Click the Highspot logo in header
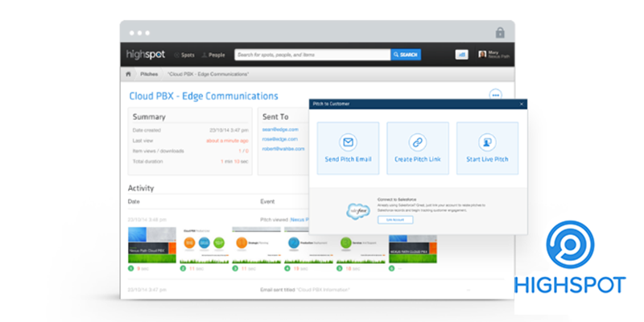This screenshot has width=644, height=322. (144, 55)
